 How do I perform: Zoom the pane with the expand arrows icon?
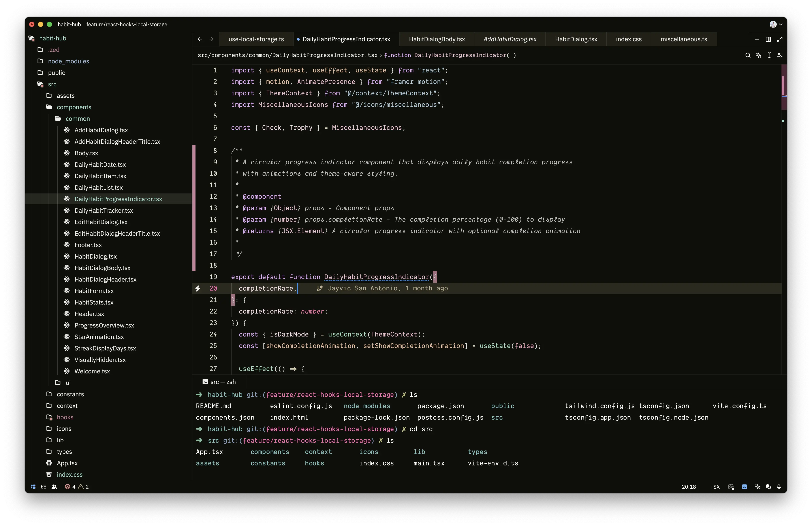(x=780, y=39)
